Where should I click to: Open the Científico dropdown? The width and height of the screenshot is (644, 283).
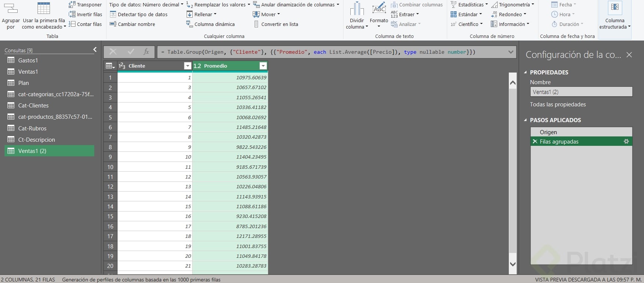(x=466, y=24)
